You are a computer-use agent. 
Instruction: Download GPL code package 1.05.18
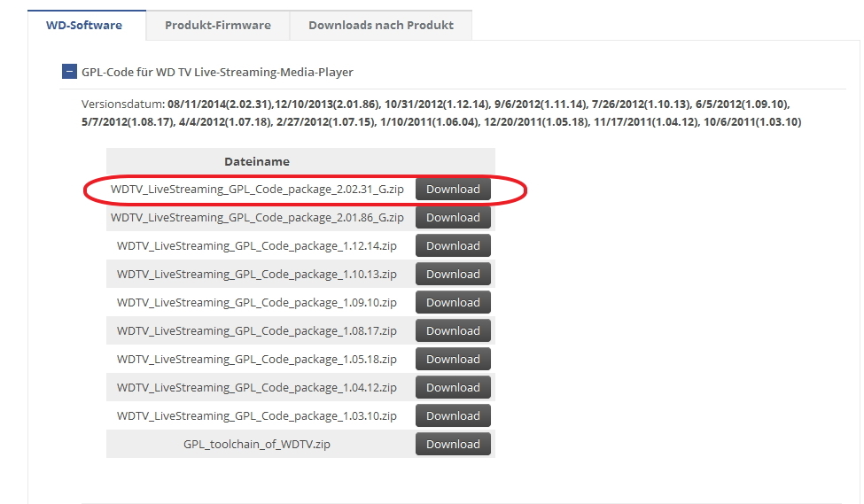pos(453,359)
